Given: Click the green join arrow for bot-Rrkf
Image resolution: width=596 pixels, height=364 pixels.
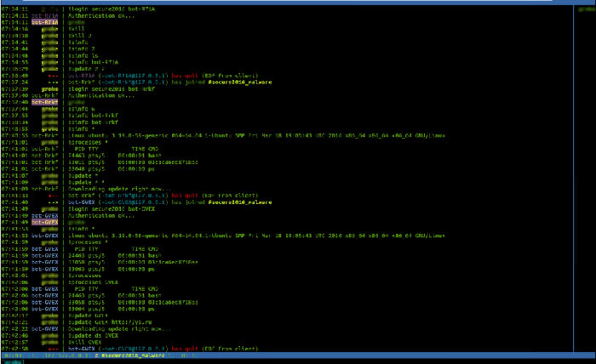Looking at the screenshot, I should [x=53, y=82].
